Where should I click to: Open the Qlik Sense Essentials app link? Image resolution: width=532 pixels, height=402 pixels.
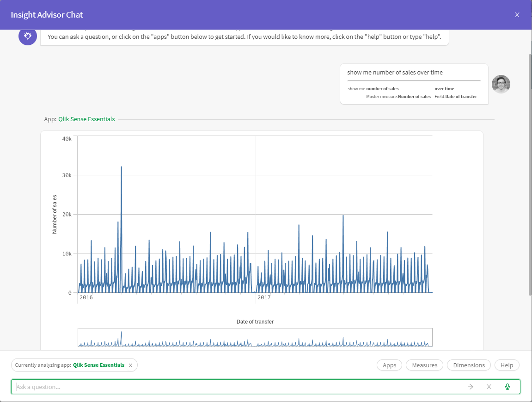click(86, 119)
